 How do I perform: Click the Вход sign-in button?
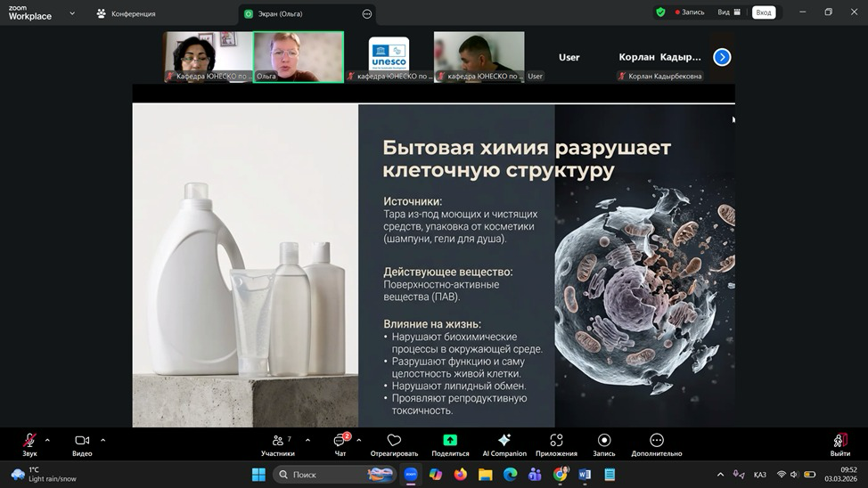tap(764, 12)
